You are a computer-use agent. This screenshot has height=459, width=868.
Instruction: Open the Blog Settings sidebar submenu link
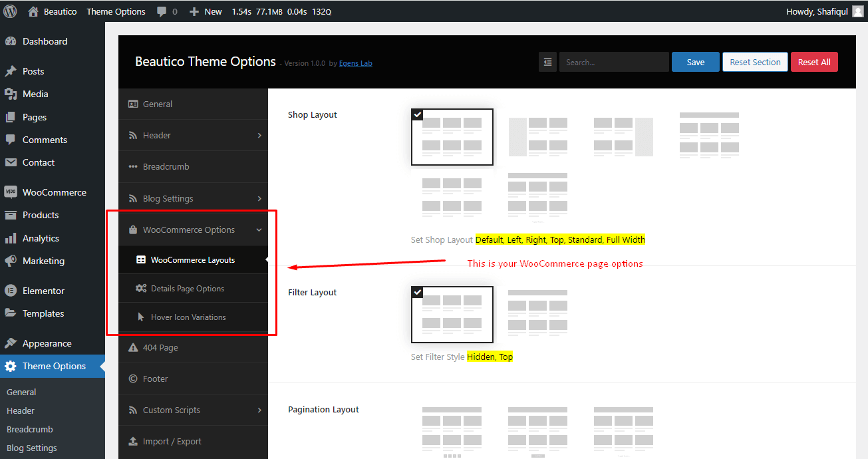pos(32,448)
